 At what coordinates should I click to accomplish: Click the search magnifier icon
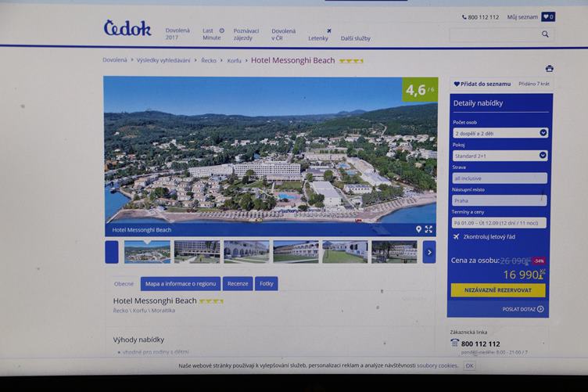(545, 34)
